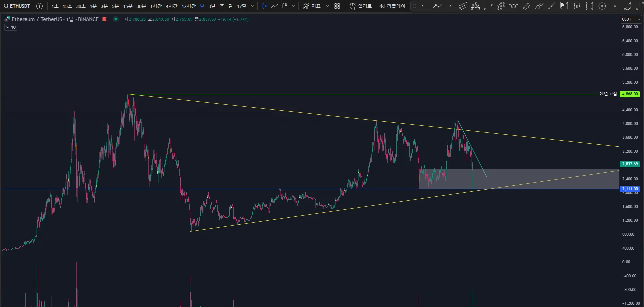Select the vertical bars sliders tool icon
This screenshot has width=644, height=307.
577,6
